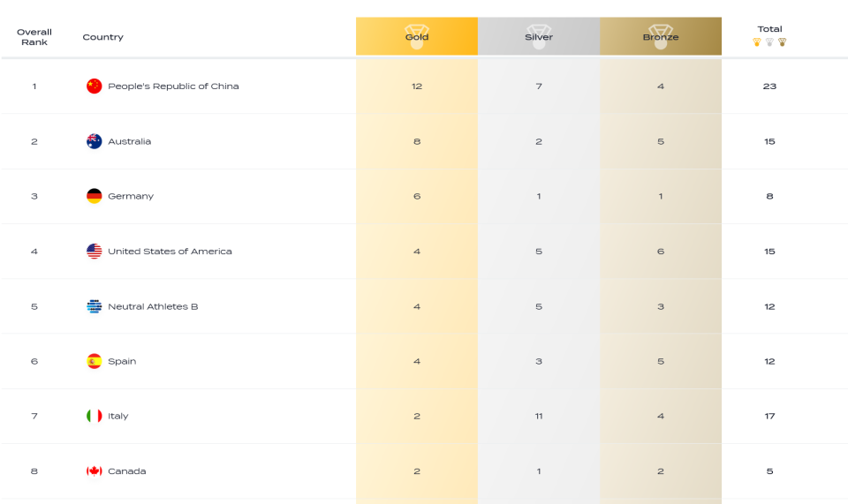Screen dimensions: 848x504
Task: Click the Canada maple leaf flag icon
Action: [x=95, y=471]
